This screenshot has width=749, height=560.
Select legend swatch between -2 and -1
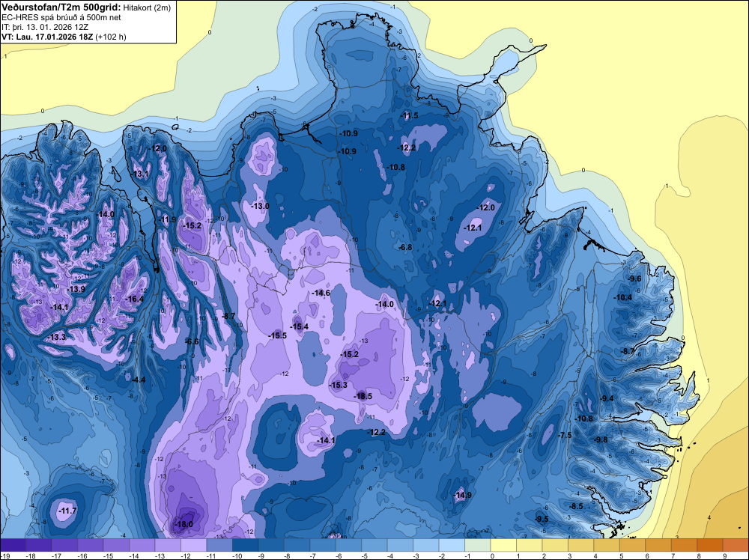(x=452, y=545)
